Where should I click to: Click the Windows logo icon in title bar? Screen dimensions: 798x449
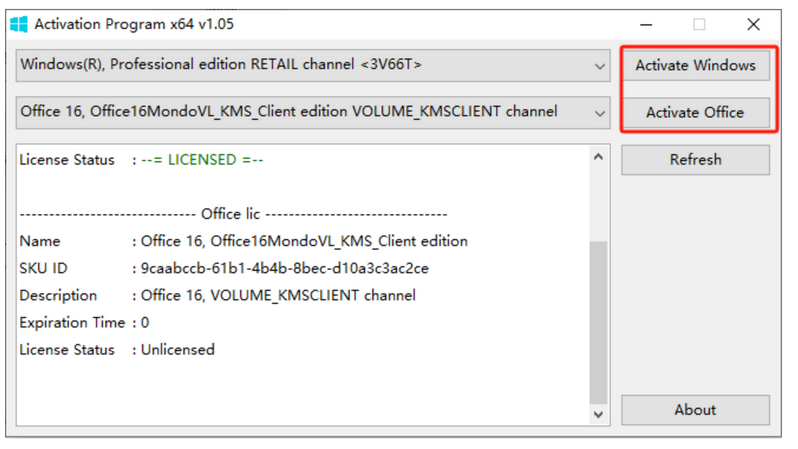click(x=19, y=24)
